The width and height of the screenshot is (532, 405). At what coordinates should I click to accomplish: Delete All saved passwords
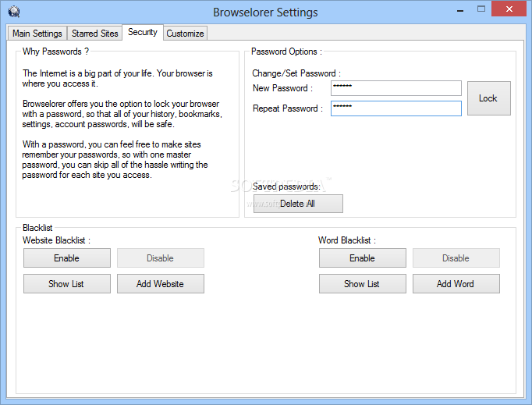[298, 204]
